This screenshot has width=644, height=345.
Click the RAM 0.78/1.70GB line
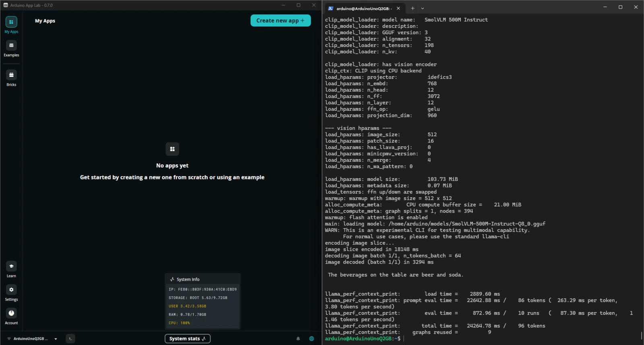point(188,315)
